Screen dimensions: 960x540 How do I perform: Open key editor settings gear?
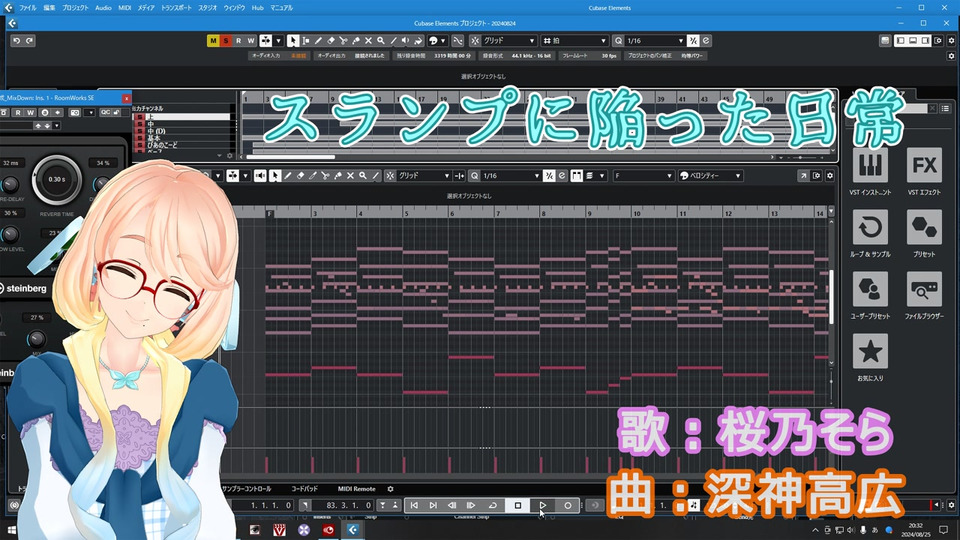(x=830, y=176)
